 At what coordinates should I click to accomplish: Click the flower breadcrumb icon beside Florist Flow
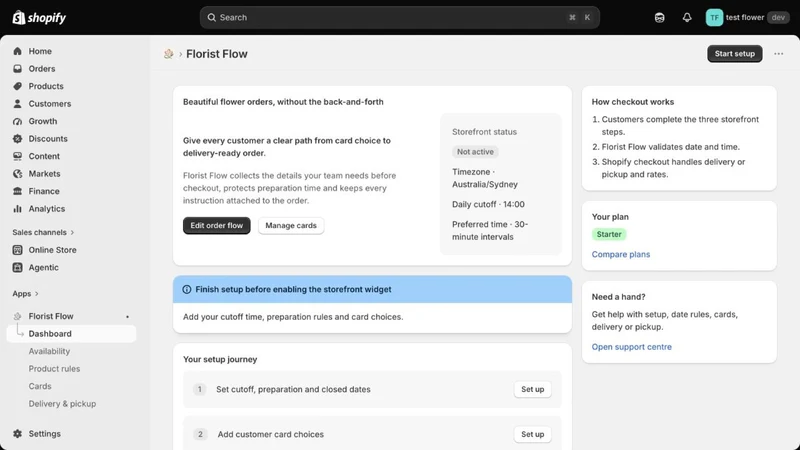tap(168, 54)
